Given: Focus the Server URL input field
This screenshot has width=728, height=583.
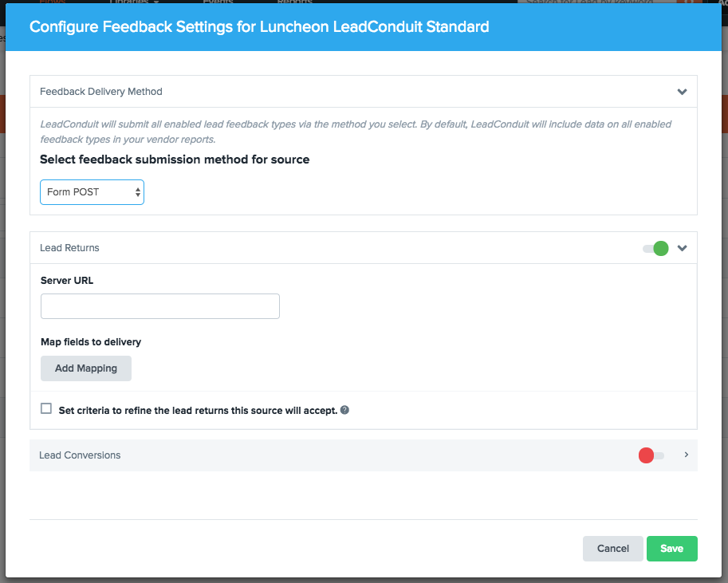Looking at the screenshot, I should [x=160, y=306].
